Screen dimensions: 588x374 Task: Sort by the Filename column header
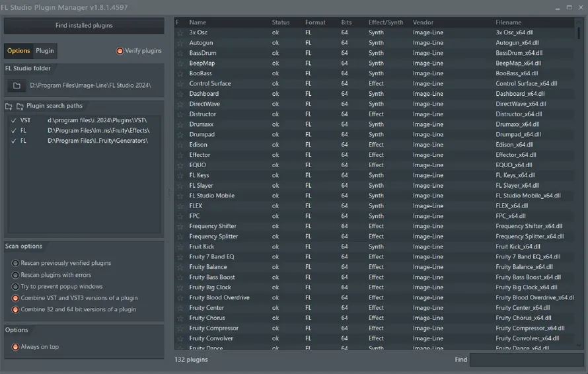click(509, 22)
